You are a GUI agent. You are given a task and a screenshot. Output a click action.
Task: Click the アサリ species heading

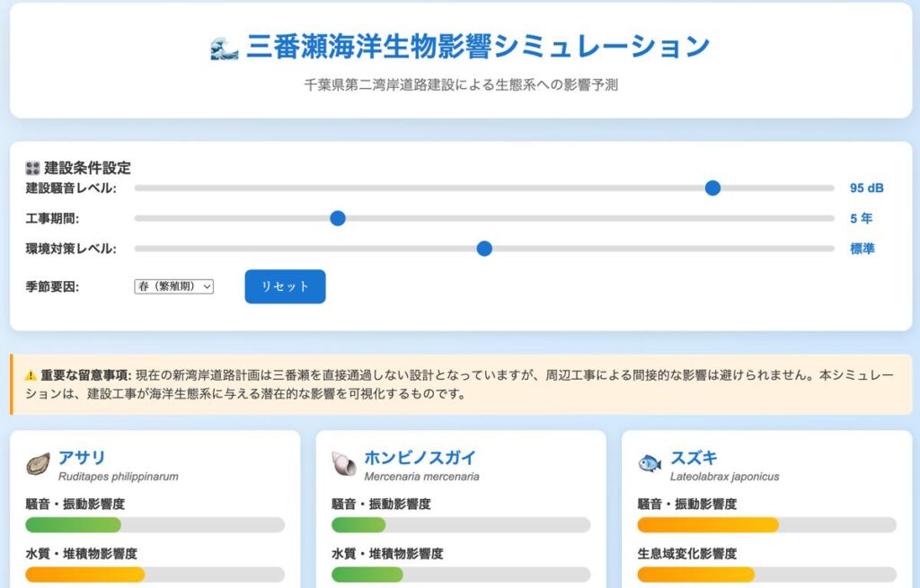coord(82,457)
